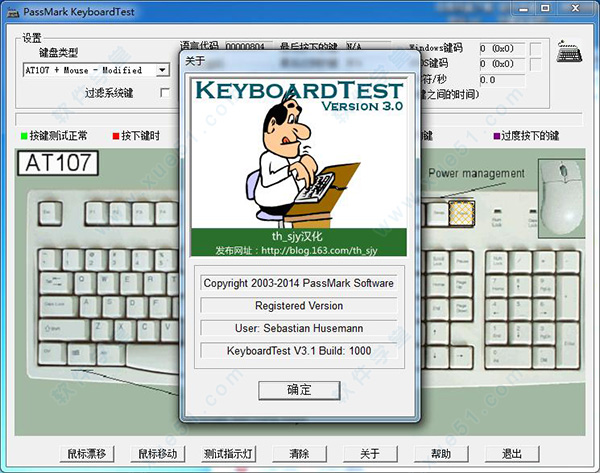Click the keyboard icon in the top-right corner
Image resolution: width=600 pixels, height=473 pixels.
coord(569,52)
